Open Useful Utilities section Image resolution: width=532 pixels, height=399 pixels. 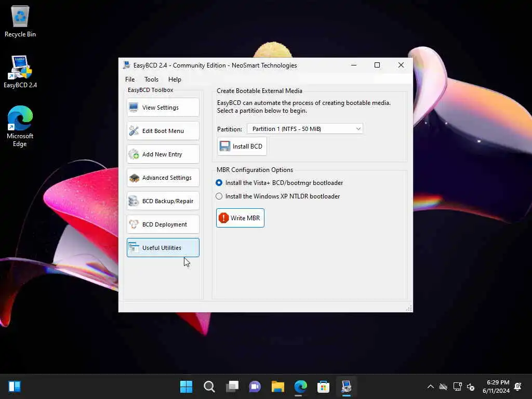click(x=163, y=248)
